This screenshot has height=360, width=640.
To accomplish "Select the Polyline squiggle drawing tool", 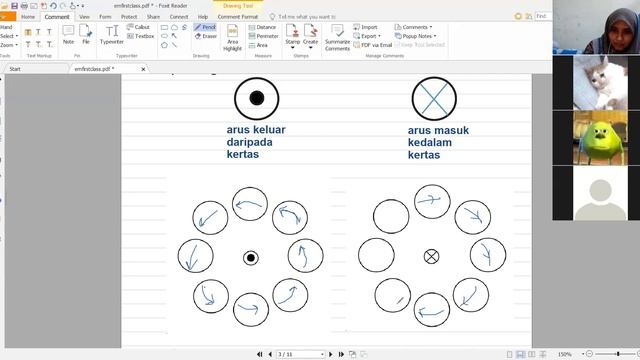I will [x=184, y=27].
